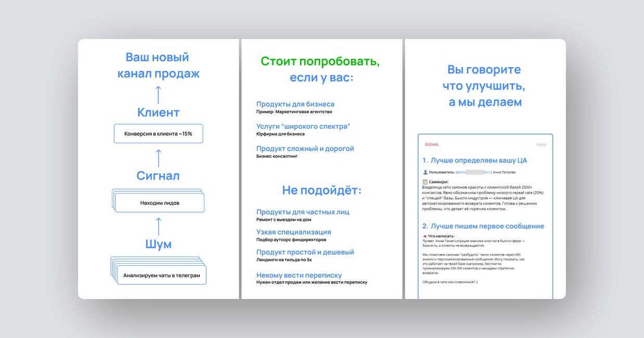Click the Reply link on the message card
Image resolution: width=644 pixels, height=338 pixels.
(541, 144)
